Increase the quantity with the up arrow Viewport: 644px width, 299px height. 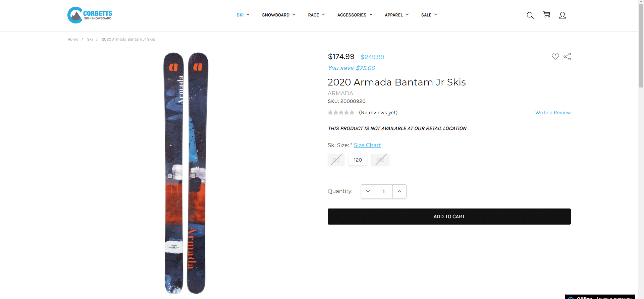click(399, 191)
